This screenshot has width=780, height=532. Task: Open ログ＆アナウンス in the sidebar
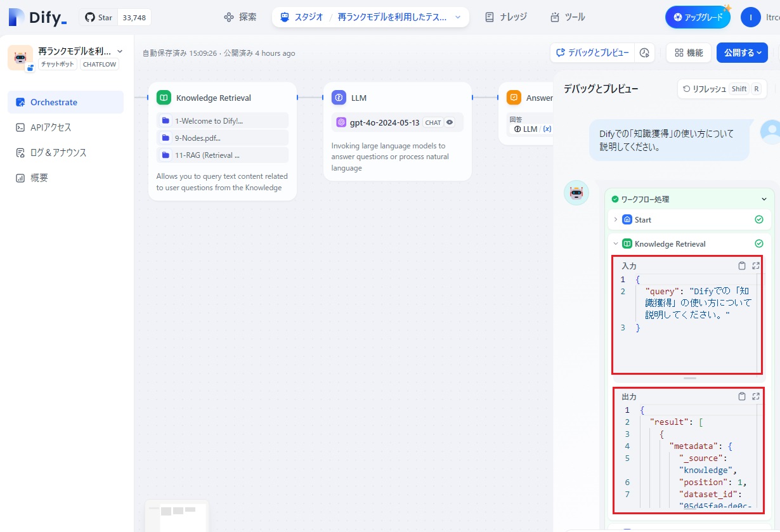tap(65, 153)
